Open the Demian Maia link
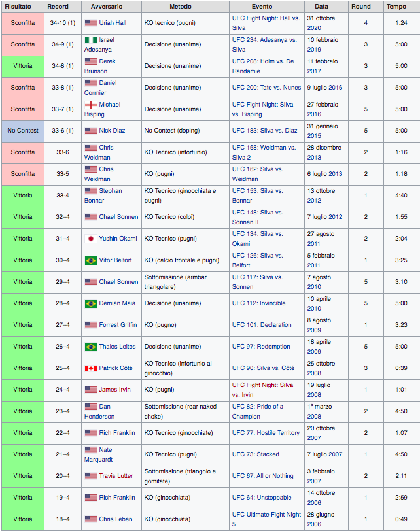This screenshot has height=531, width=420. coord(117,303)
